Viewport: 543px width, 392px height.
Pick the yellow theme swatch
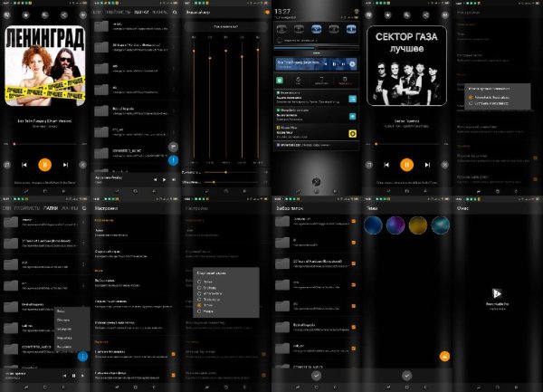point(418,225)
